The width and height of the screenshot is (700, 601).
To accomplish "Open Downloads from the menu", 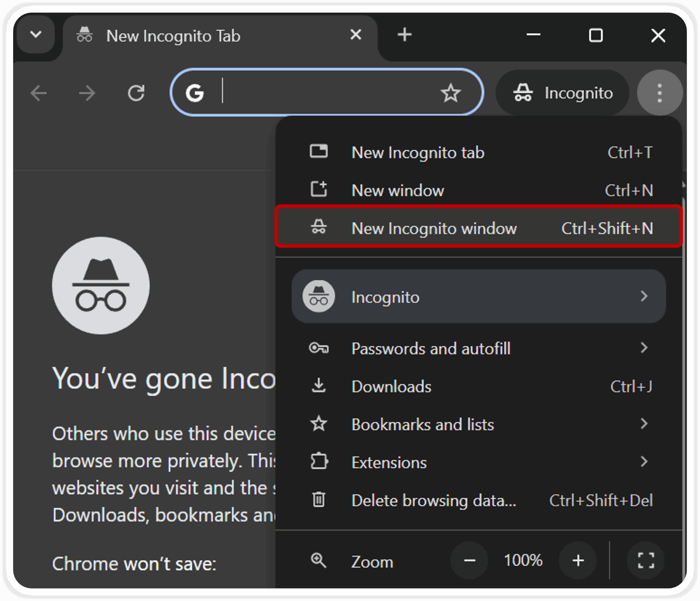I will (x=478, y=386).
